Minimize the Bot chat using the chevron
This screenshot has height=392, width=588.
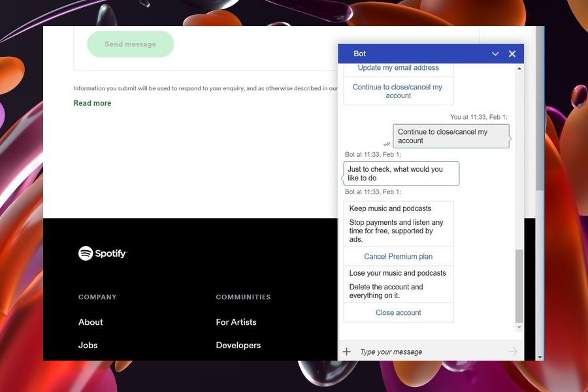pyautogui.click(x=495, y=54)
